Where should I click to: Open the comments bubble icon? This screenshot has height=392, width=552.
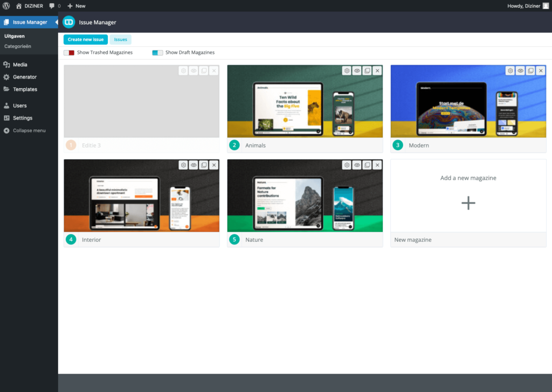(52, 6)
